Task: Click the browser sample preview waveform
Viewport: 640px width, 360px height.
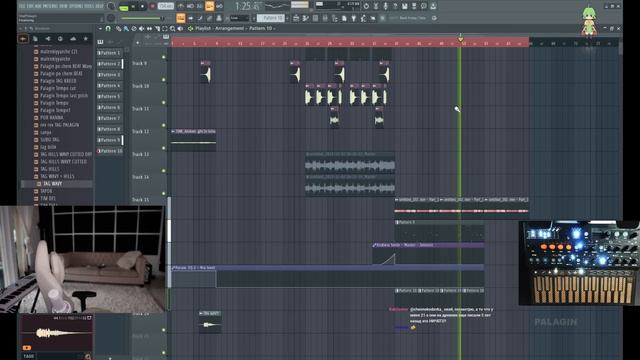Action: 57,333
